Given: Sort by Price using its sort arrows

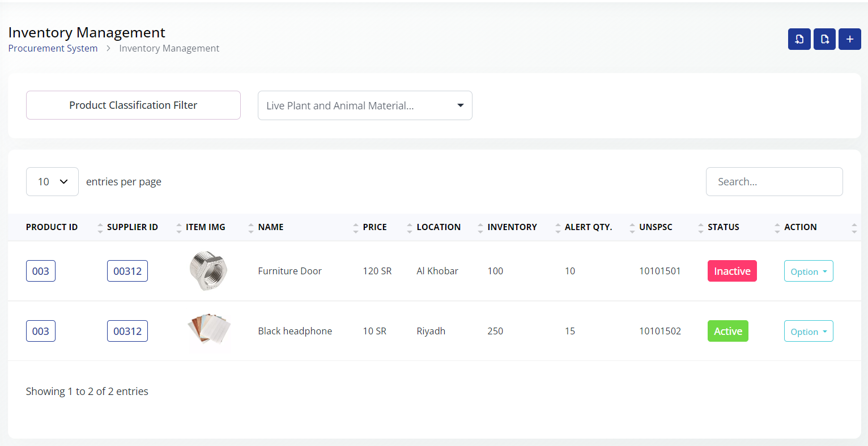Looking at the screenshot, I should point(409,228).
